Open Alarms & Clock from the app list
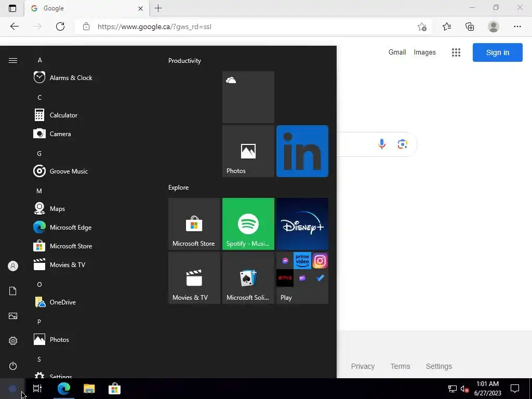Screen dimensions: 532x399 tap(63, 78)
